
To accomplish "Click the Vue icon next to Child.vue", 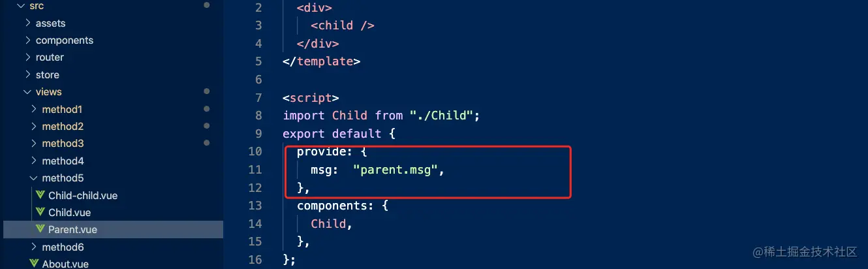I will pos(40,212).
